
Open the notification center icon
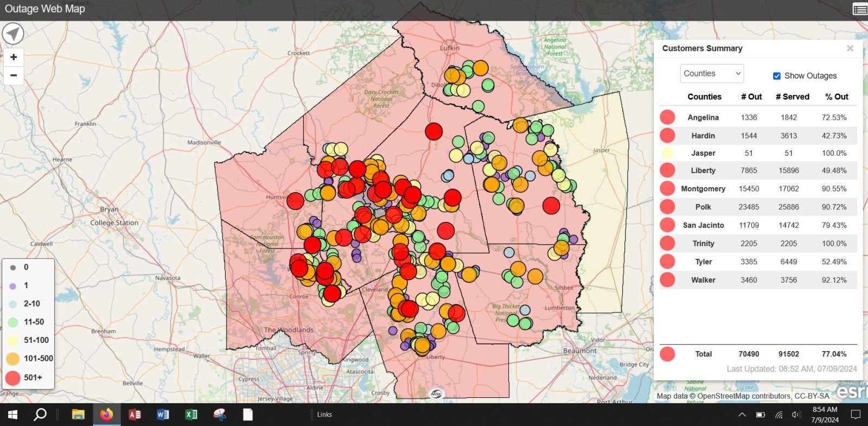(856, 415)
